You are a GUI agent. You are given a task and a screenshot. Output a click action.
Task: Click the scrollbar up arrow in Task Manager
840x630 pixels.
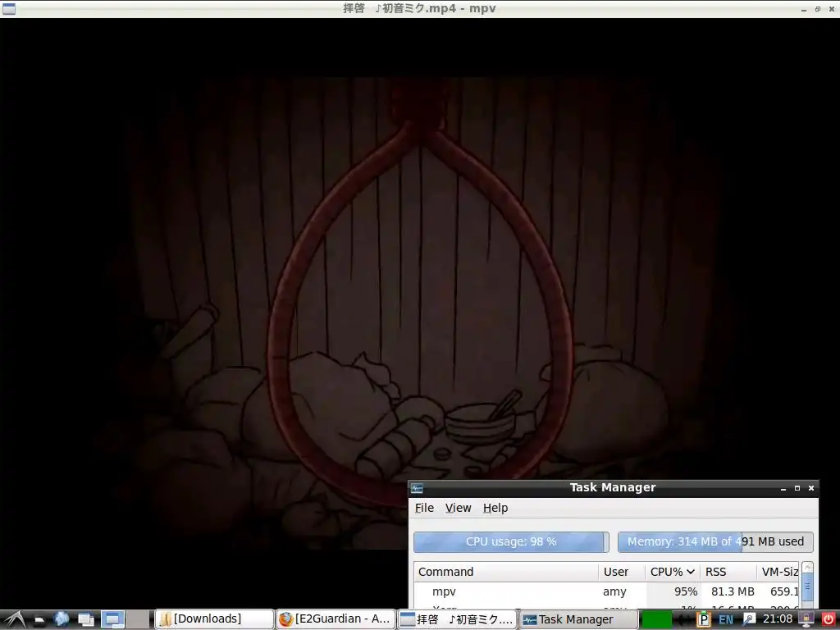pos(807,568)
